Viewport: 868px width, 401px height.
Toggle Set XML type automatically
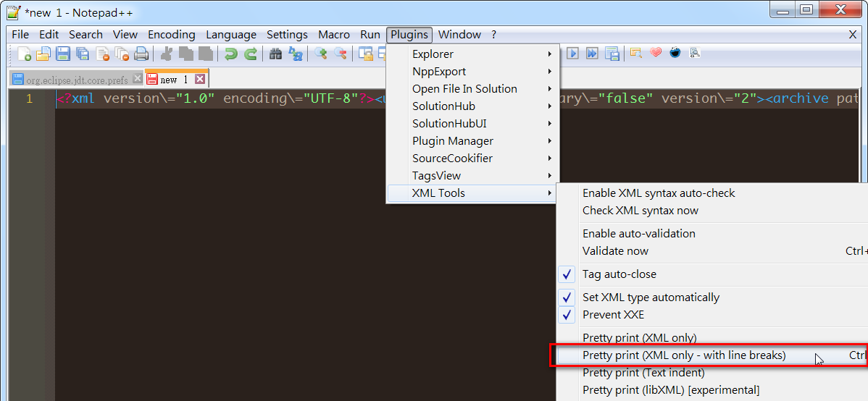click(x=711, y=297)
